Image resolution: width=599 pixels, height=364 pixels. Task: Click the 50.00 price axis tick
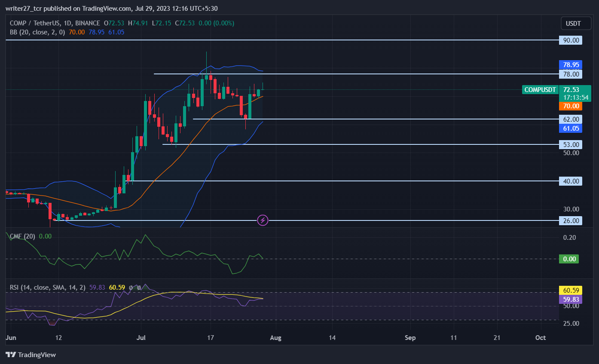(571, 153)
